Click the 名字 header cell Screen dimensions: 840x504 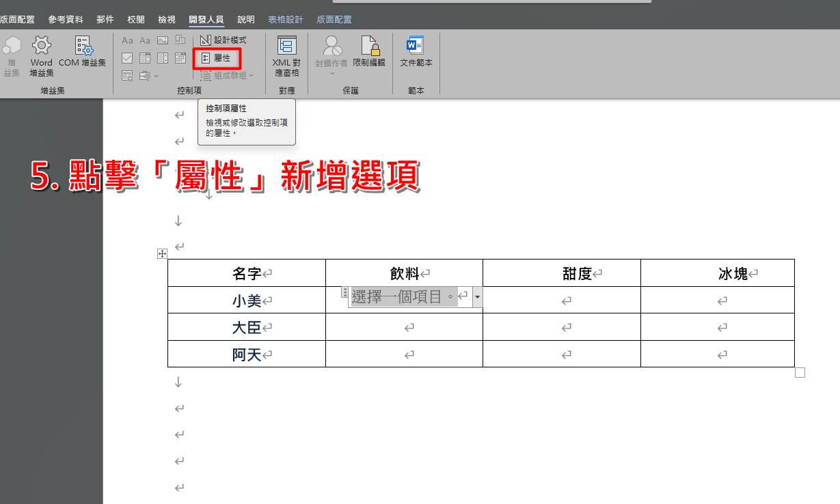(x=247, y=273)
